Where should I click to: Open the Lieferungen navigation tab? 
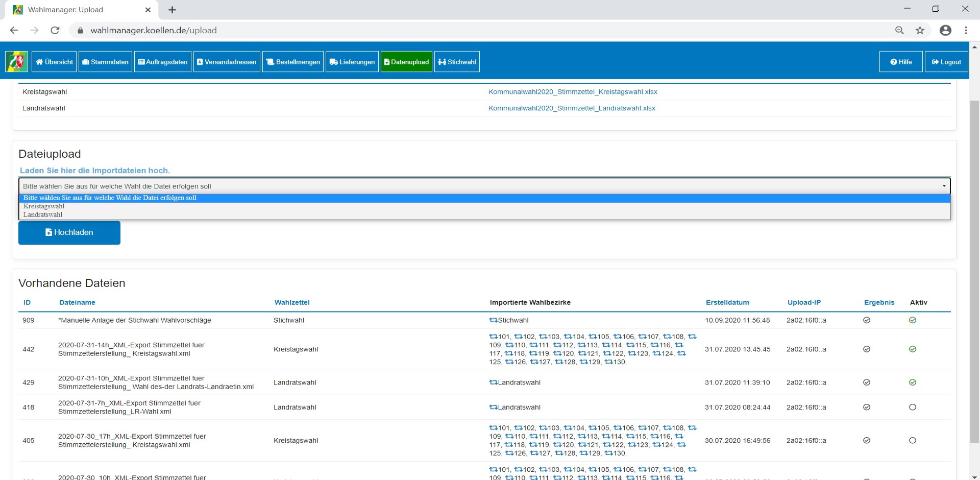click(x=352, y=62)
